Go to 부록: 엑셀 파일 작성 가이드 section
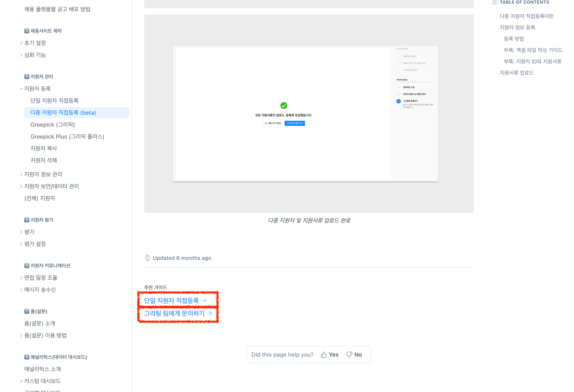 coord(533,50)
